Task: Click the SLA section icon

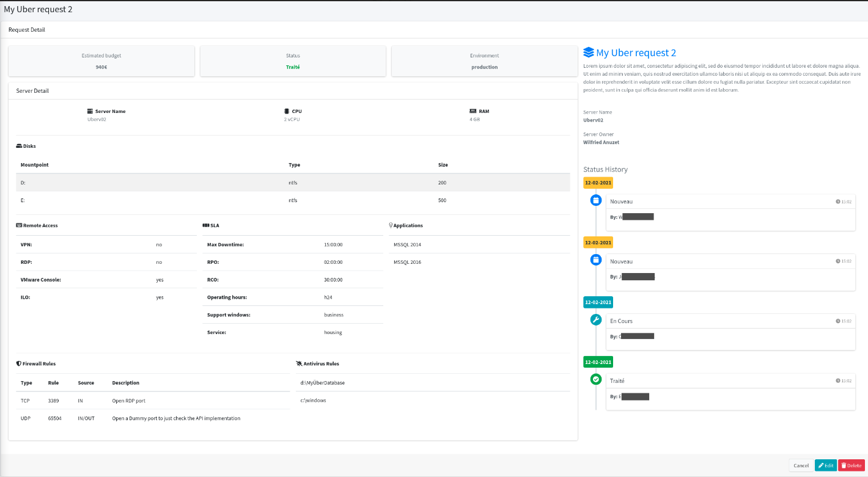Action: [206, 225]
